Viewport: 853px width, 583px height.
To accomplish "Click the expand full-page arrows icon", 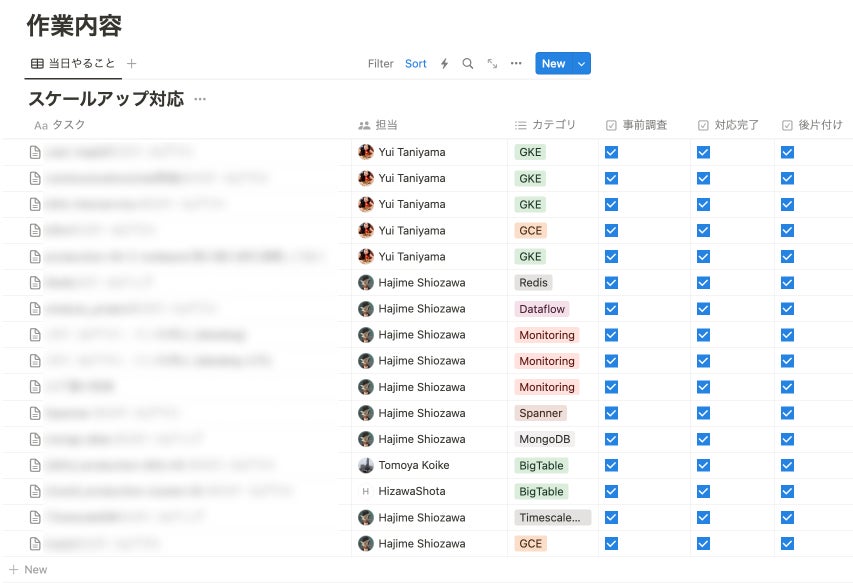I will click(x=492, y=64).
